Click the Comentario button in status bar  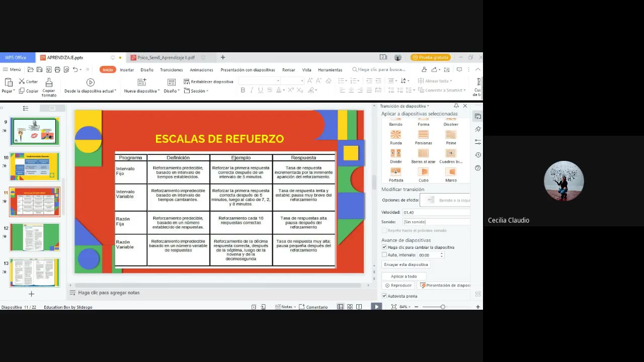pyautogui.click(x=313, y=307)
